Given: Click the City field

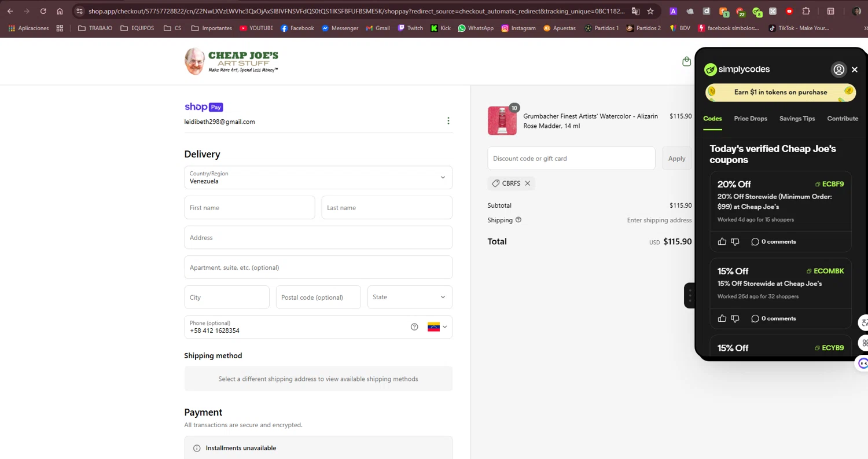Looking at the screenshot, I should click(227, 297).
